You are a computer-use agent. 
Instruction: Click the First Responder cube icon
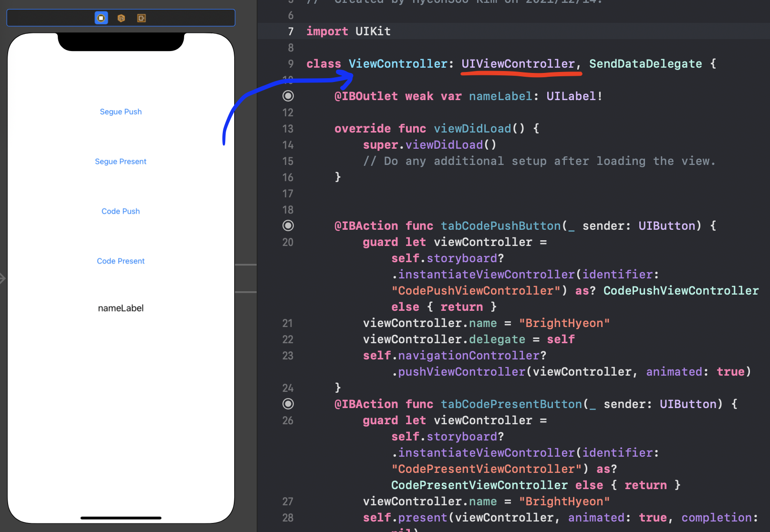[121, 18]
